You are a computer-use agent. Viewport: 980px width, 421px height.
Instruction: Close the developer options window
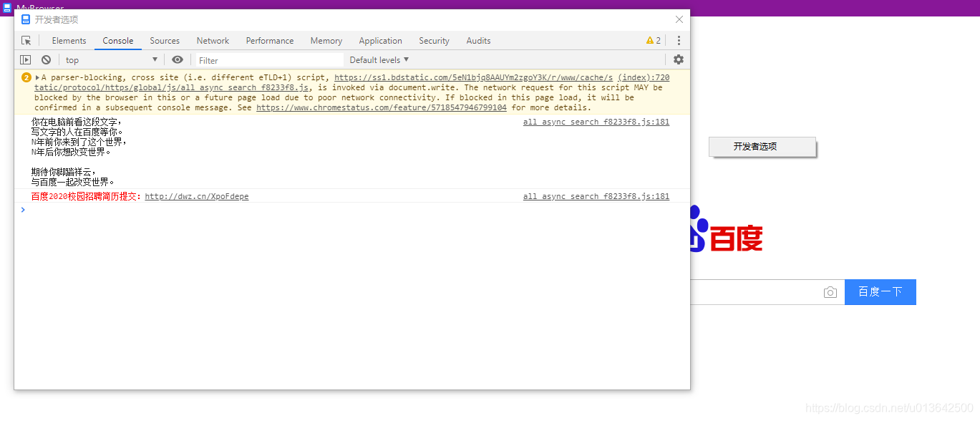point(679,19)
